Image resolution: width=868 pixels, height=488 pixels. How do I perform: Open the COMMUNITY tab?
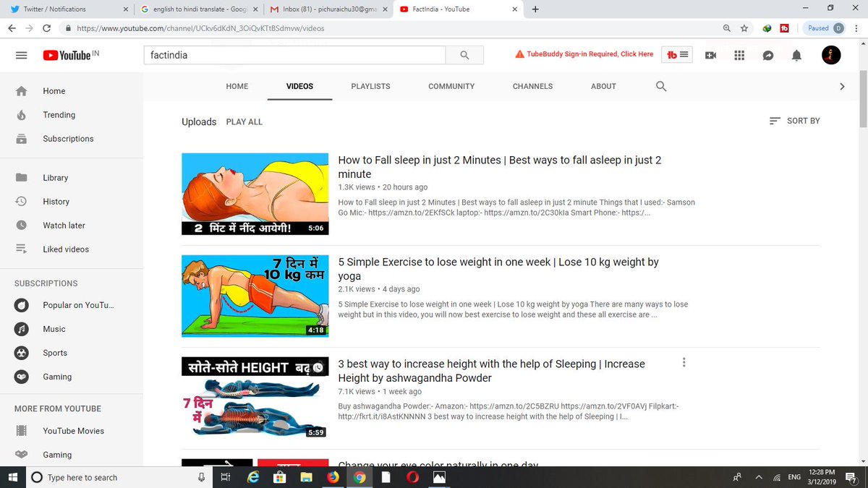(451, 86)
